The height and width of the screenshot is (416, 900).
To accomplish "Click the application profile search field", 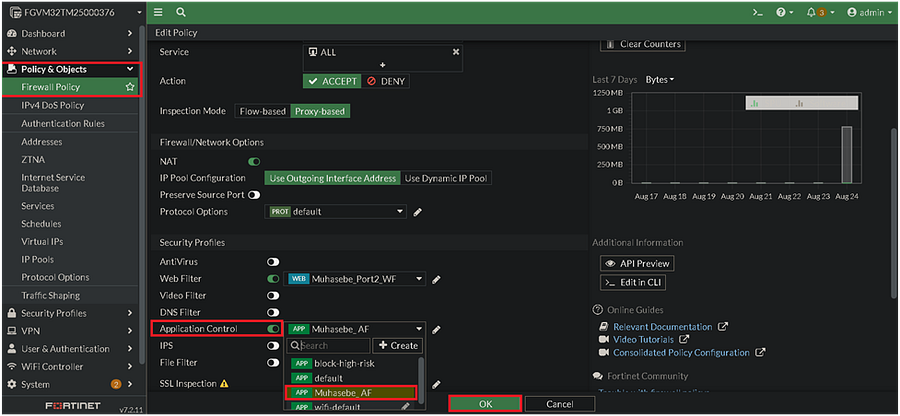I will click(x=328, y=345).
